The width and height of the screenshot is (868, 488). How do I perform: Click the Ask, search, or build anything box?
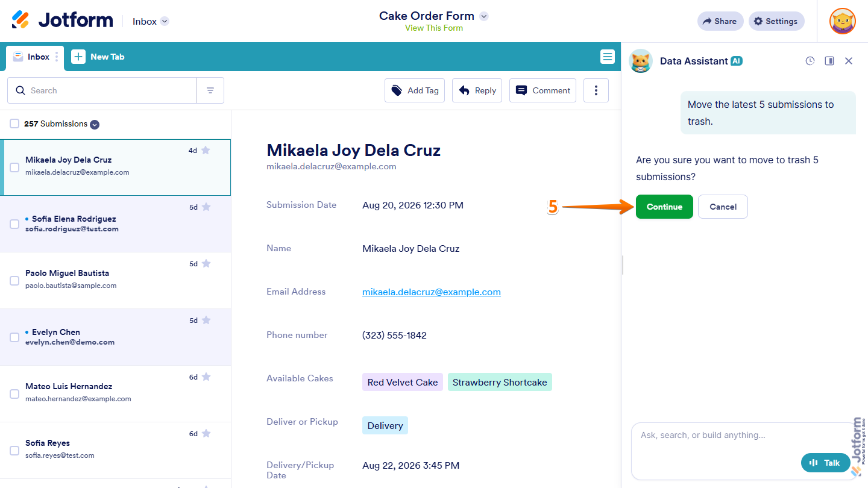[x=743, y=451]
